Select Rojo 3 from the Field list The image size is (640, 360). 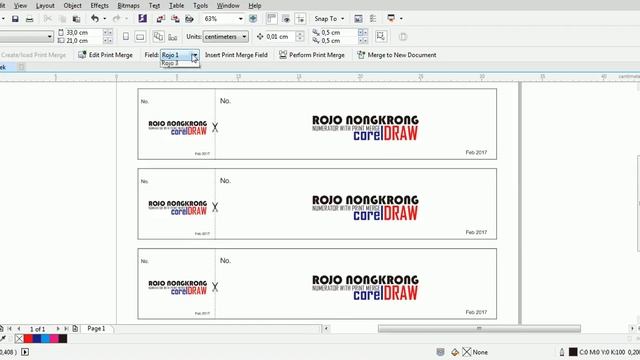[180, 63]
